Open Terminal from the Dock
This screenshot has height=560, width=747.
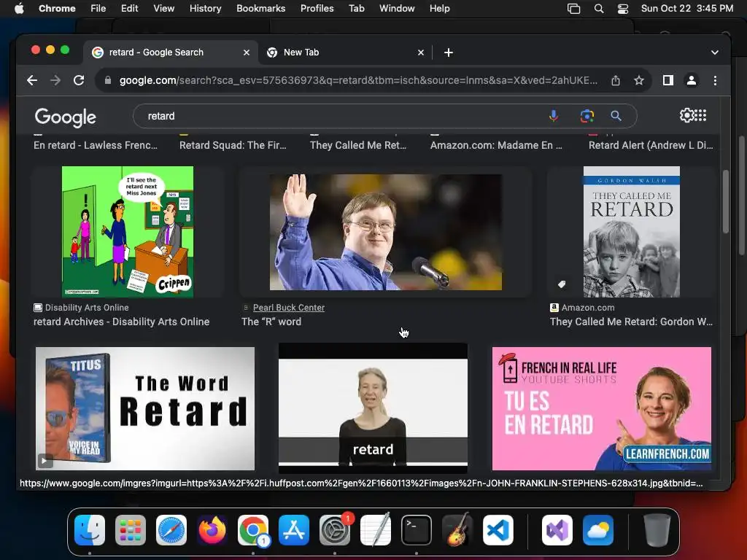point(417,530)
